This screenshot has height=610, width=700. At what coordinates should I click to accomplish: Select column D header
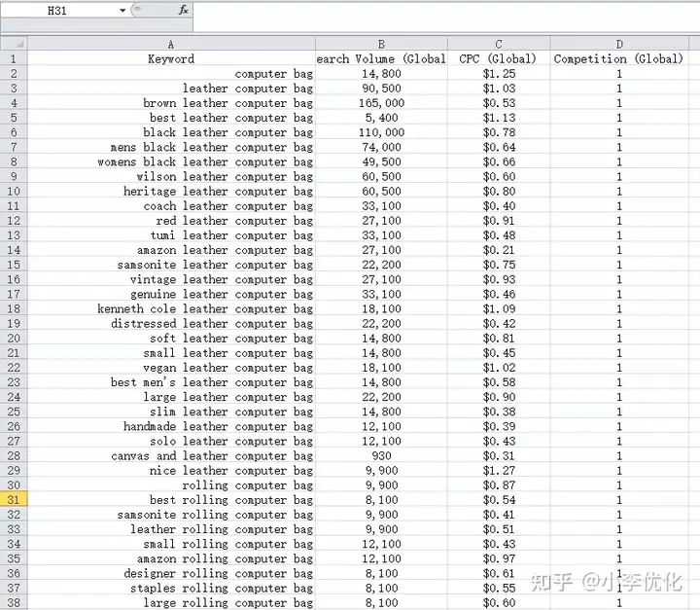(619, 44)
